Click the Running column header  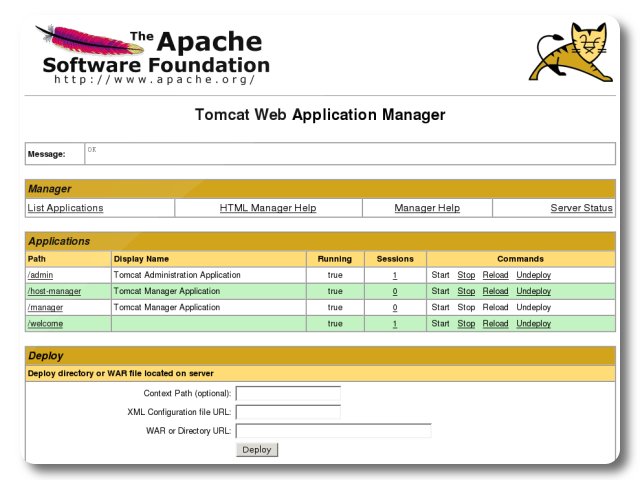click(335, 259)
